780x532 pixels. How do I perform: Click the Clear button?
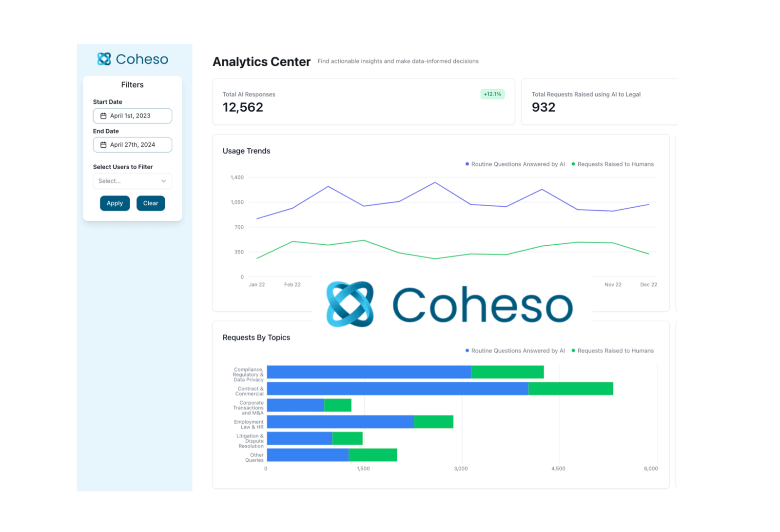151,203
